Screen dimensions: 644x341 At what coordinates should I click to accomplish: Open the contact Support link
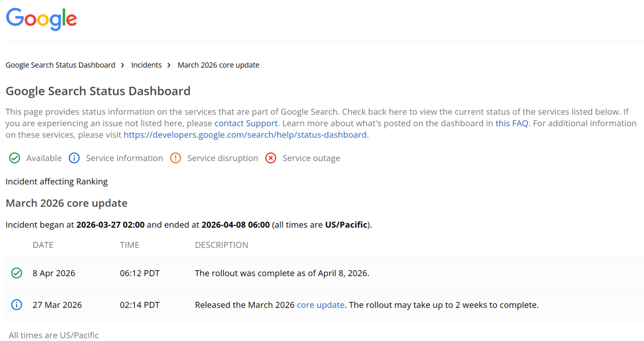246,123
